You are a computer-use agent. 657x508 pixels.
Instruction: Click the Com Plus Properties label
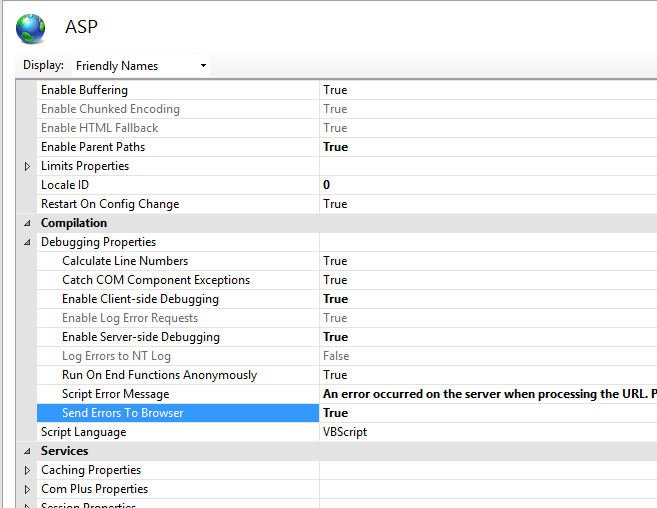(94, 489)
